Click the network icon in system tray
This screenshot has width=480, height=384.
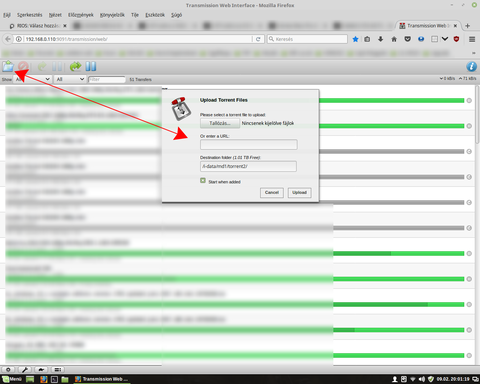413,379
